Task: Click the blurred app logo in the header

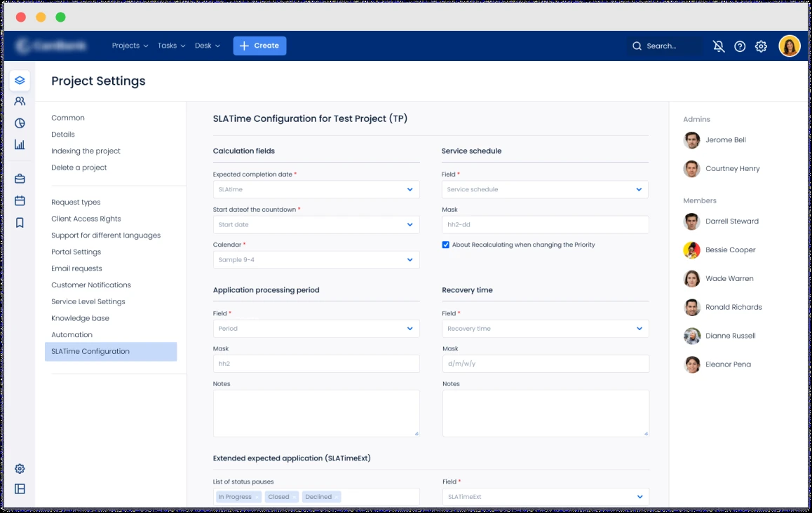Action: tap(50, 46)
